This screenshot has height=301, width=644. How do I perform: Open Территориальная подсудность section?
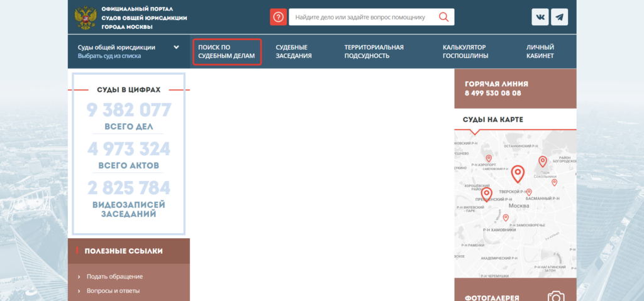[x=374, y=52]
